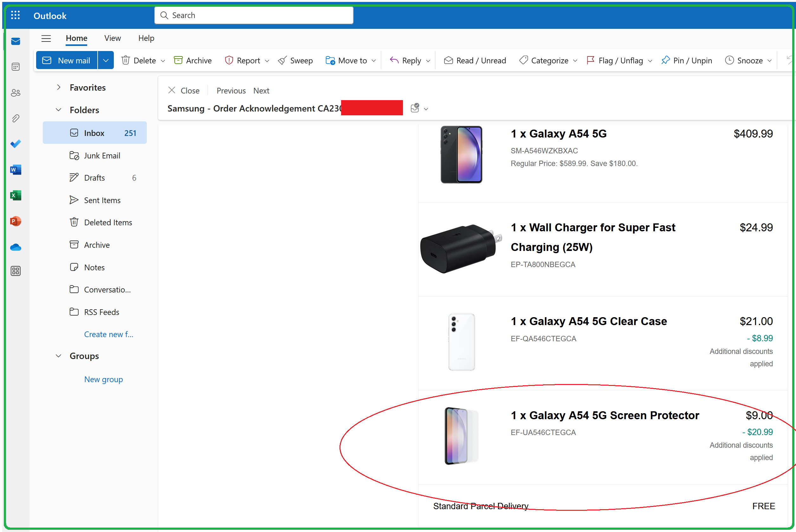Click the Galaxy A54 5G phone image
796x532 pixels.
[x=461, y=154]
